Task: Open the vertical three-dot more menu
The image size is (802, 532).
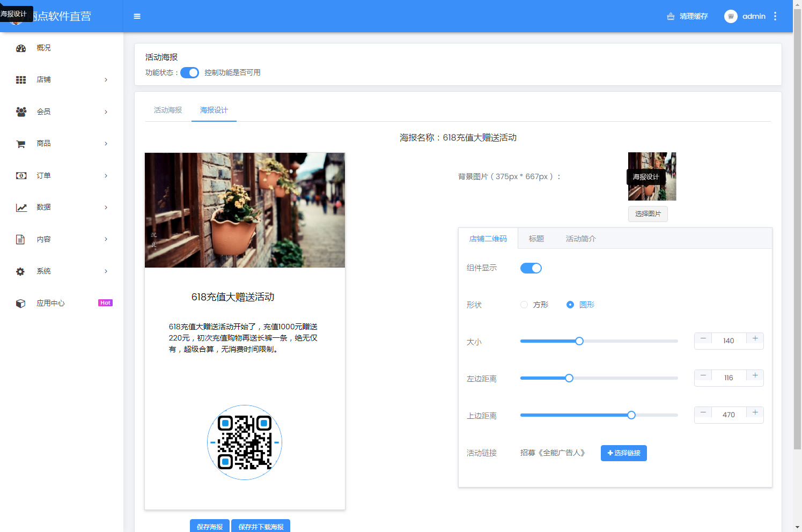Action: point(775,16)
